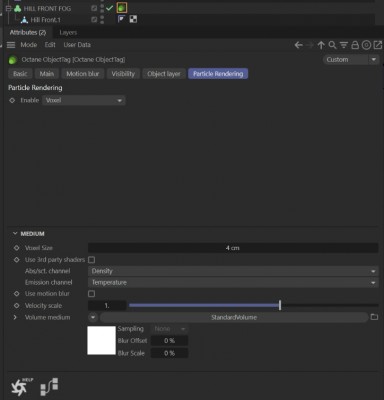Screen dimensions: 384x400
Task: Open the User Data menu
Action: tap(77, 45)
